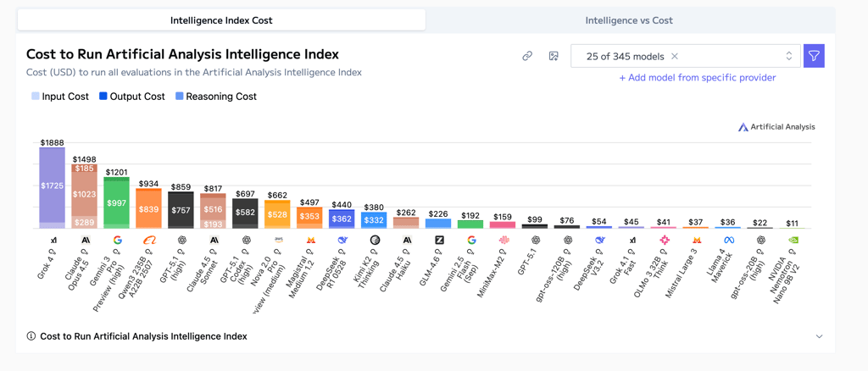Click the xAI logo under the Grok 4 bar

[53, 240]
